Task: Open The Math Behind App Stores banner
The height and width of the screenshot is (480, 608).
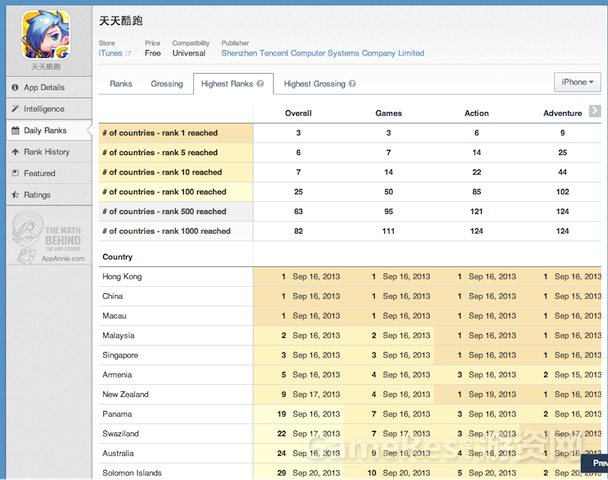Action: [x=49, y=237]
